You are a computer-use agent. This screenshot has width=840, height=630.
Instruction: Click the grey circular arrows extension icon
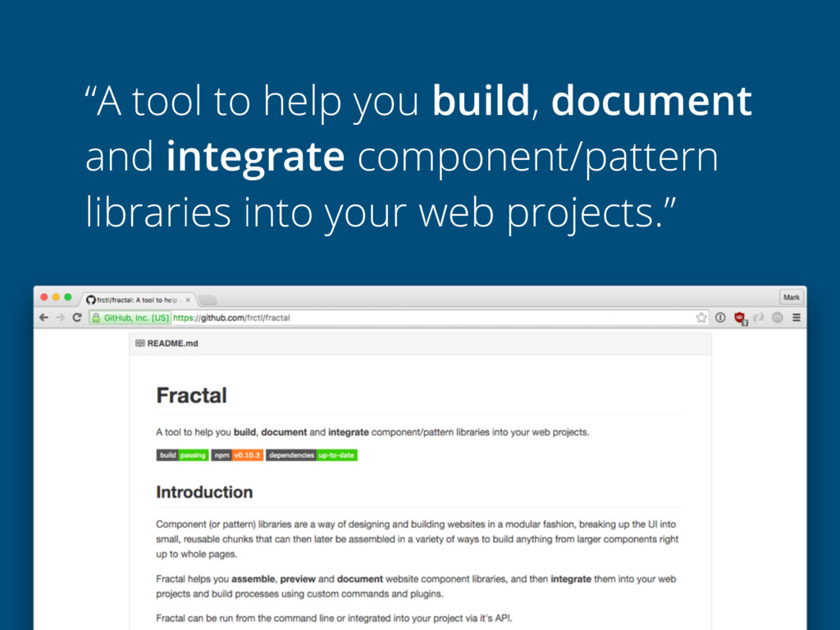759,317
